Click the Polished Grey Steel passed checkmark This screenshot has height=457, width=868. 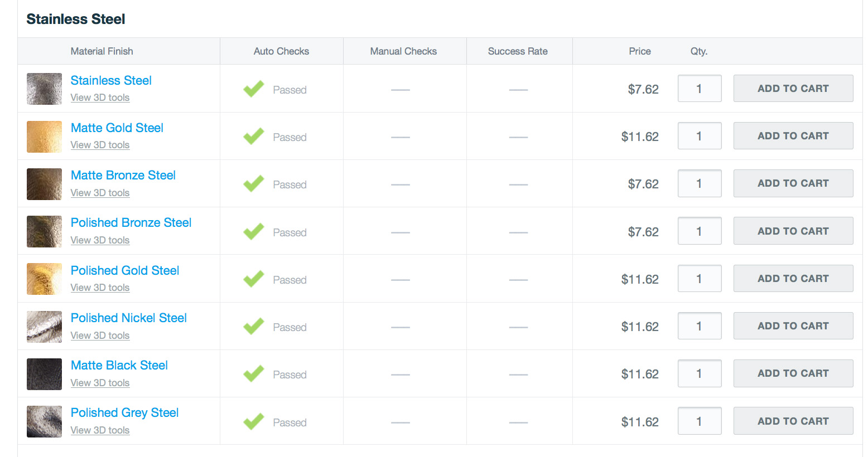[x=254, y=421]
